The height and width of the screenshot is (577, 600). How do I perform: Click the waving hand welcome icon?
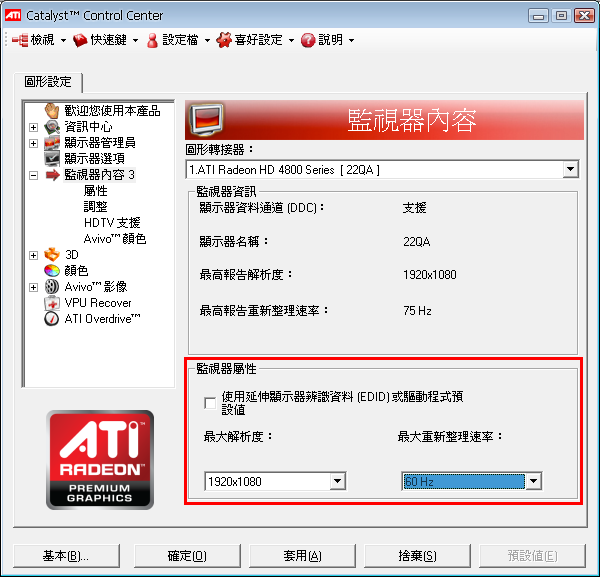(x=52, y=111)
